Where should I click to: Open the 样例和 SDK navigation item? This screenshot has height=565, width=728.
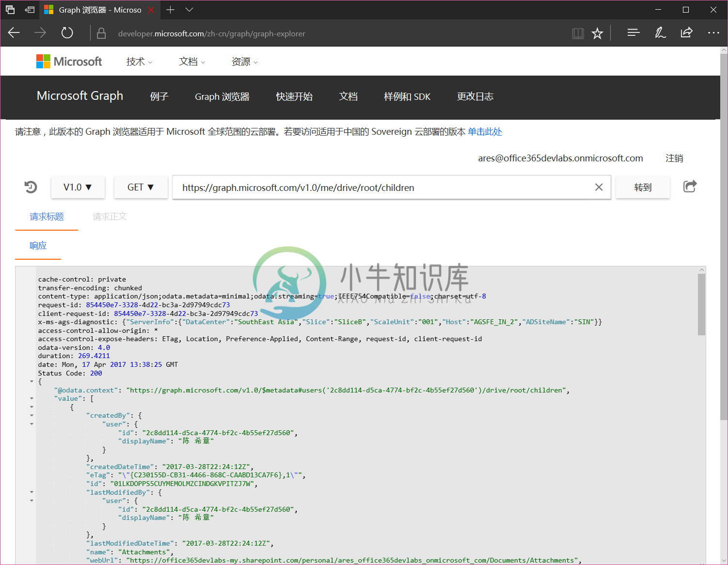(x=407, y=96)
